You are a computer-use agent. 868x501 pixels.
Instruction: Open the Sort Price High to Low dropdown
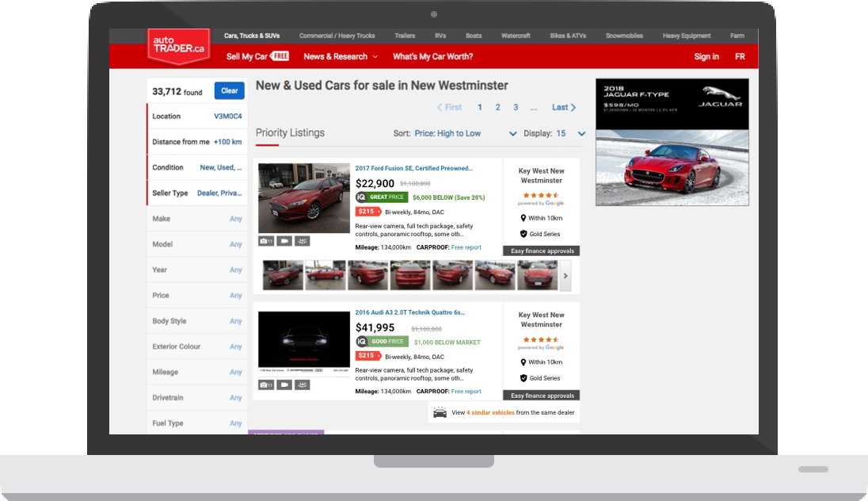466,133
